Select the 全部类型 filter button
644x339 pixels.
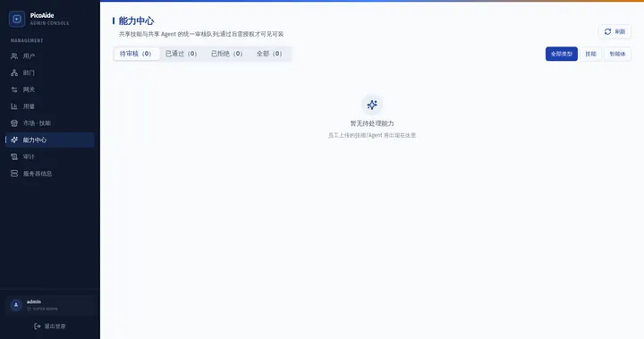point(562,54)
